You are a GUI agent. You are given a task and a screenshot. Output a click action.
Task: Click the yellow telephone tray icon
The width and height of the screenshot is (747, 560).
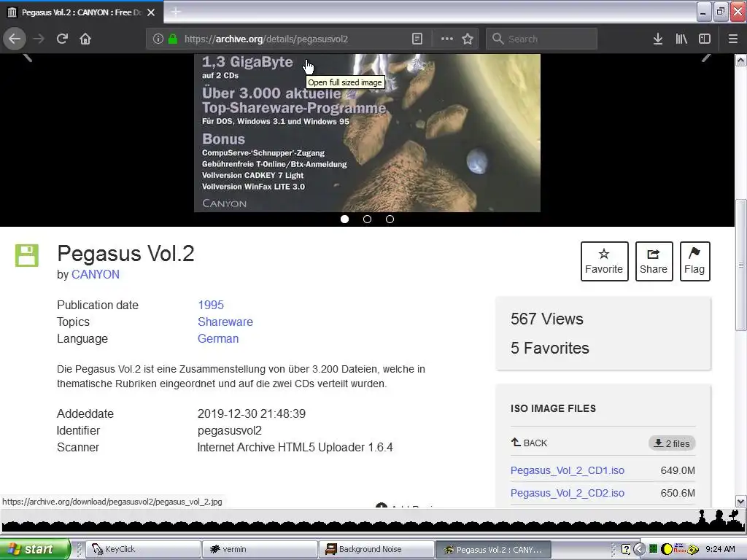(x=693, y=550)
